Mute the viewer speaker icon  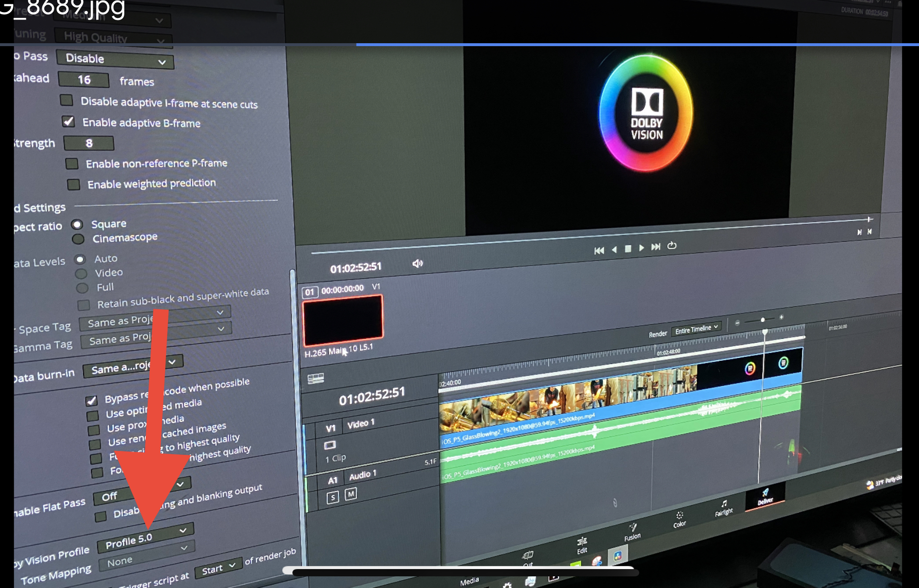coord(417,264)
